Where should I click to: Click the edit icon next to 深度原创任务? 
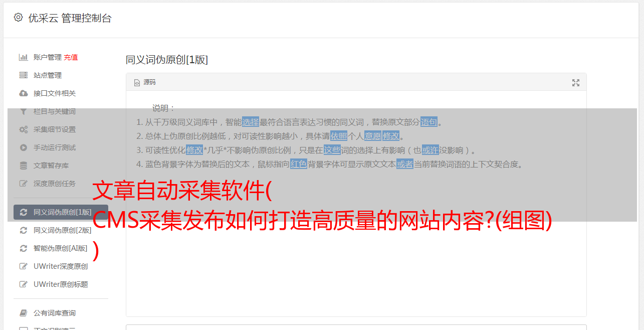click(23, 184)
